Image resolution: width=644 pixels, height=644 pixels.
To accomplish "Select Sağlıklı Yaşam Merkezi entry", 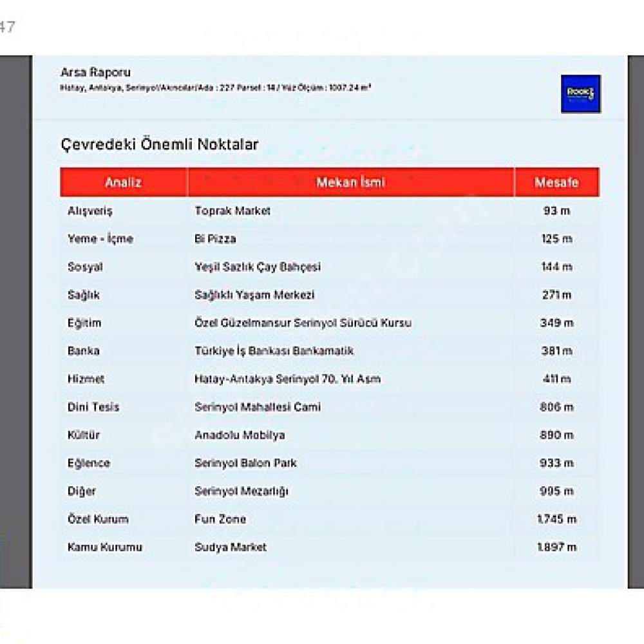I will [x=254, y=295].
